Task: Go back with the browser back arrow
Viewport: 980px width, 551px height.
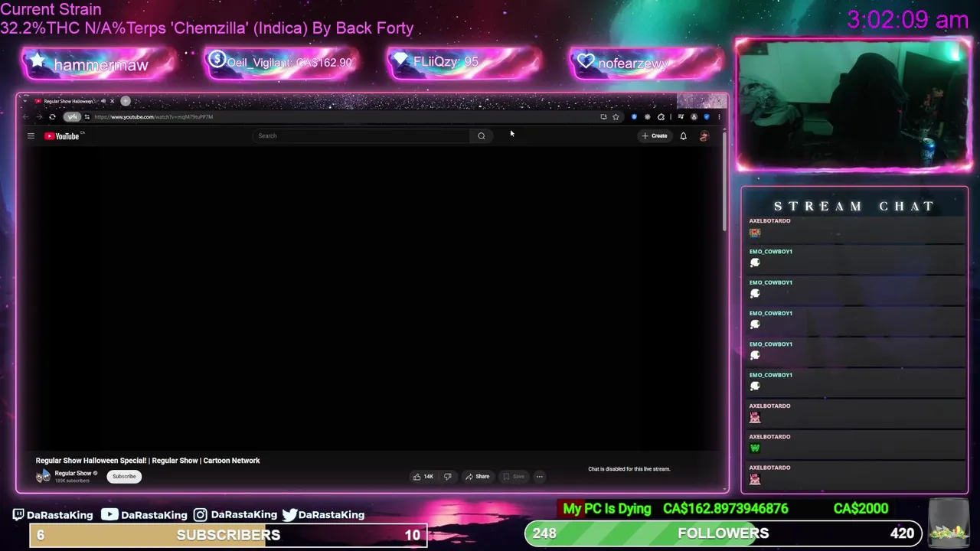Action: (25, 117)
